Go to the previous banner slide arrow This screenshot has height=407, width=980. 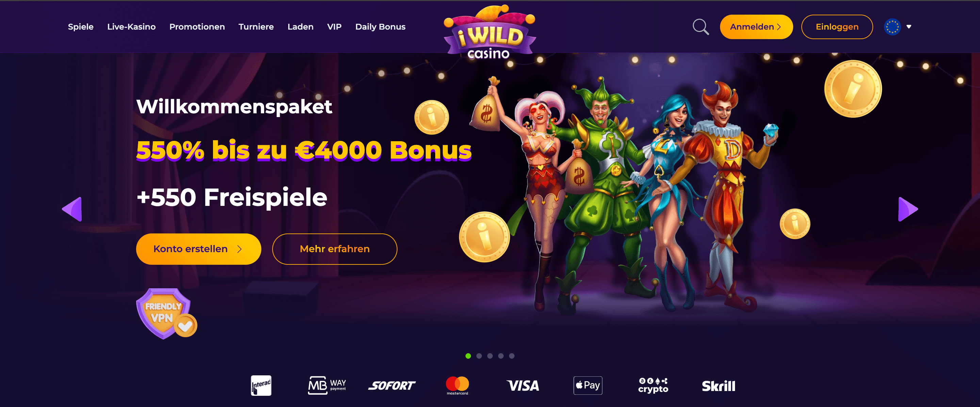click(72, 209)
